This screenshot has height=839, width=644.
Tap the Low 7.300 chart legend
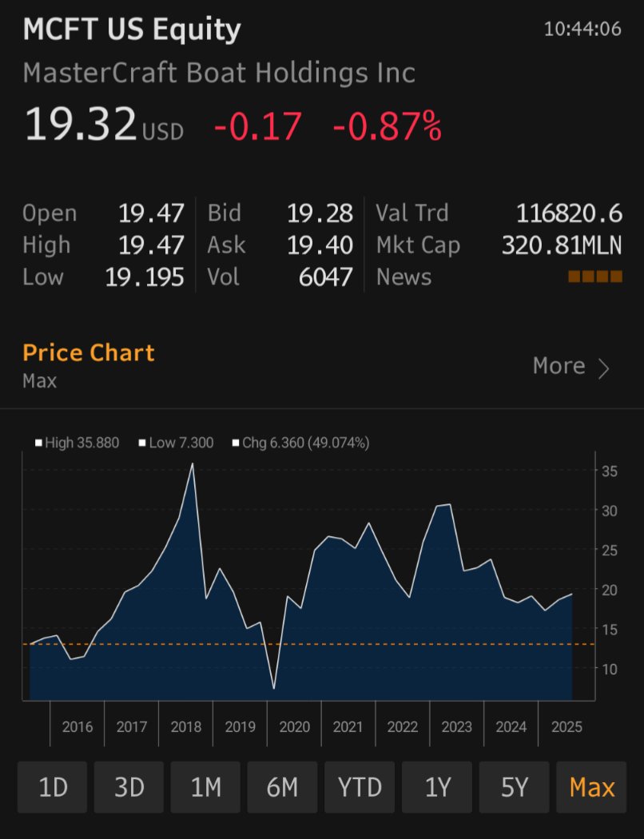click(x=176, y=443)
